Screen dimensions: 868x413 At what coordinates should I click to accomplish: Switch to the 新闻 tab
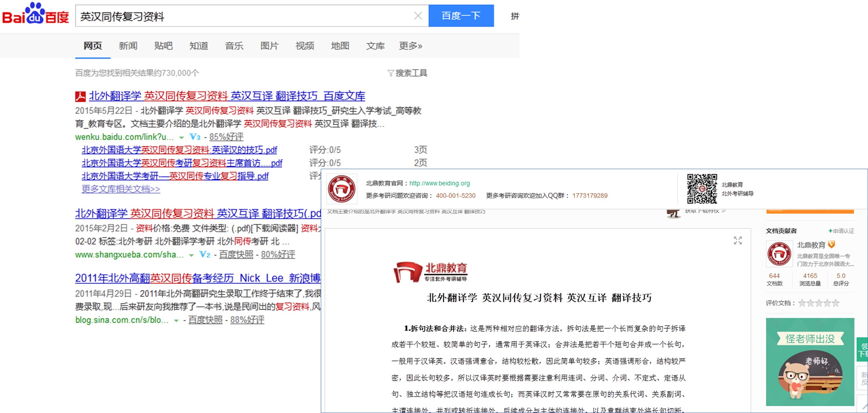128,46
